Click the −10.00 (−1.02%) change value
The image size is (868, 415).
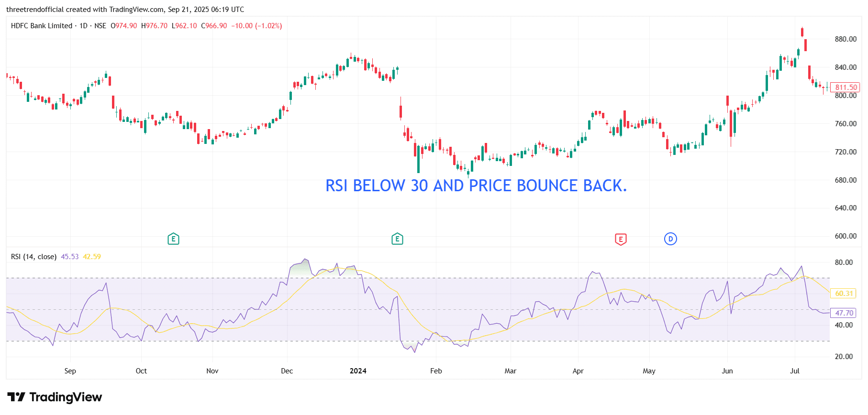pyautogui.click(x=256, y=26)
